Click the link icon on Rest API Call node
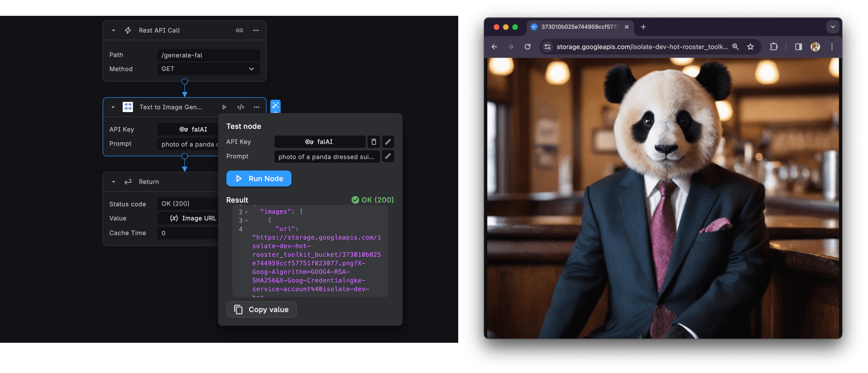The height and width of the screenshot is (373, 868). (239, 30)
